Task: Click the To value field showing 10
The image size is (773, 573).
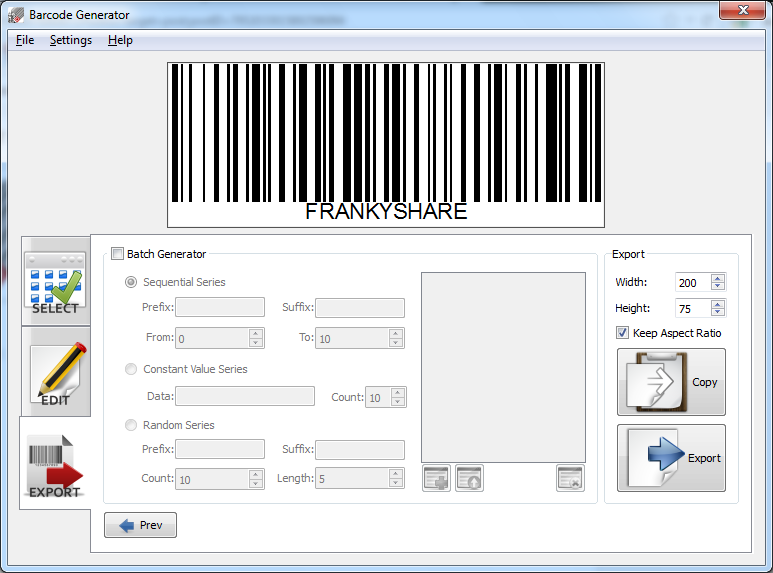Action: click(x=352, y=338)
